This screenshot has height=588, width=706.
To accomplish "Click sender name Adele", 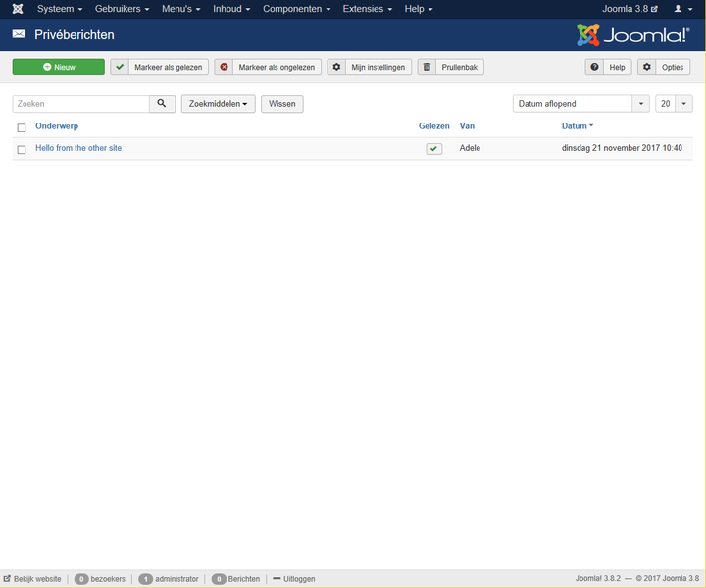I will click(x=470, y=148).
